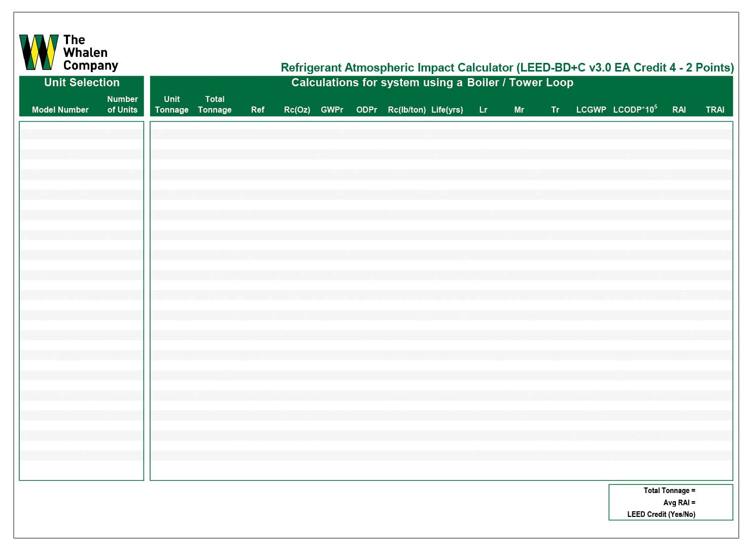Viewport: 754px width, 560px height.
Task: Click the Model Number column header
Action: pos(60,110)
